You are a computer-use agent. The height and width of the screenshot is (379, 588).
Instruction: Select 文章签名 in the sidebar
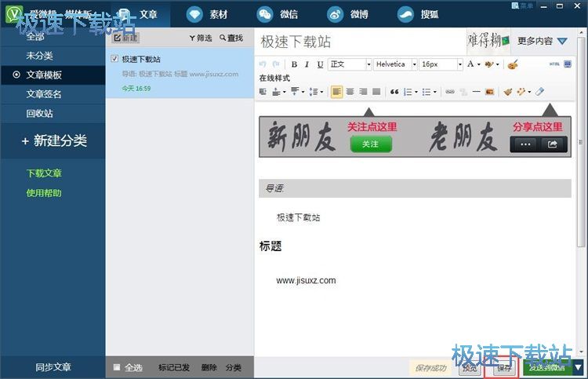[43, 94]
